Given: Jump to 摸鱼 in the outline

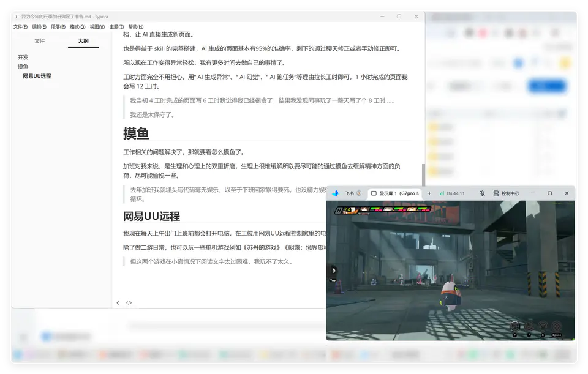Looking at the screenshot, I should click(x=23, y=67).
